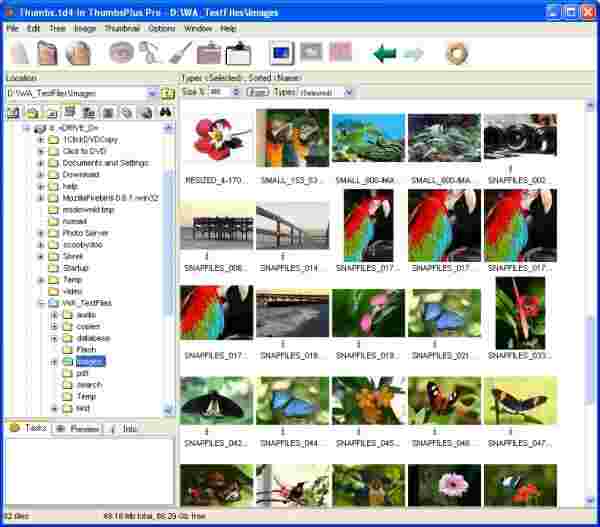
Task: Switch to the Info tab
Action: pyautogui.click(x=124, y=429)
